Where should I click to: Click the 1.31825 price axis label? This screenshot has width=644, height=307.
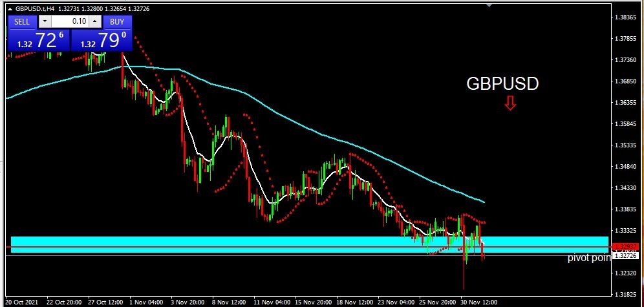click(x=625, y=295)
